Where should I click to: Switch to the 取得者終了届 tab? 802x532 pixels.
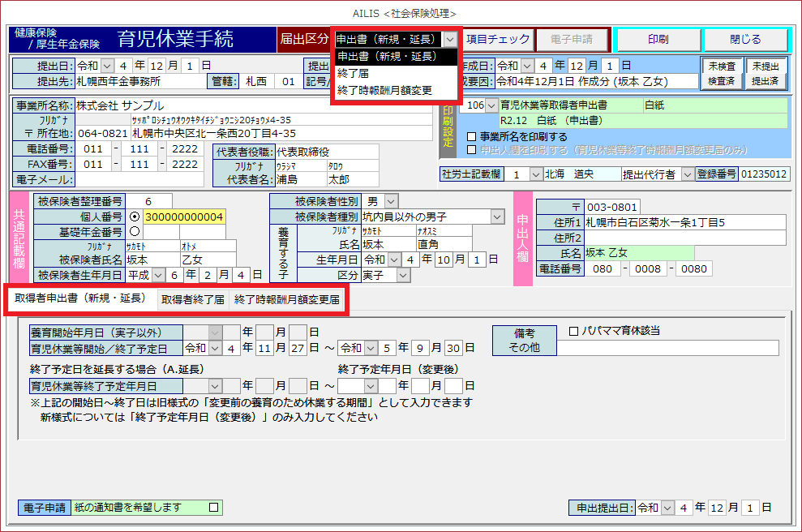click(192, 300)
